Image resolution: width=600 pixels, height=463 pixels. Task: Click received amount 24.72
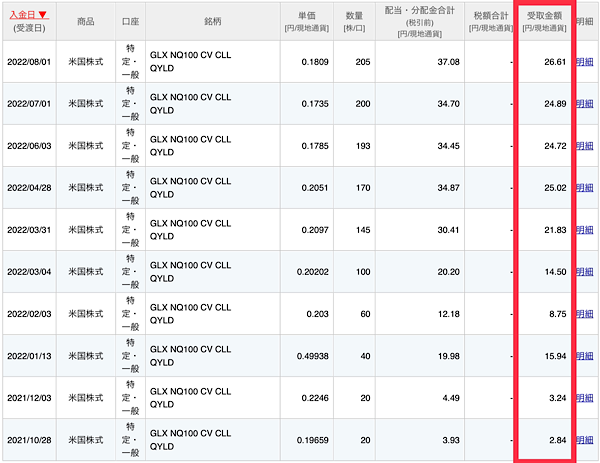coord(555,146)
